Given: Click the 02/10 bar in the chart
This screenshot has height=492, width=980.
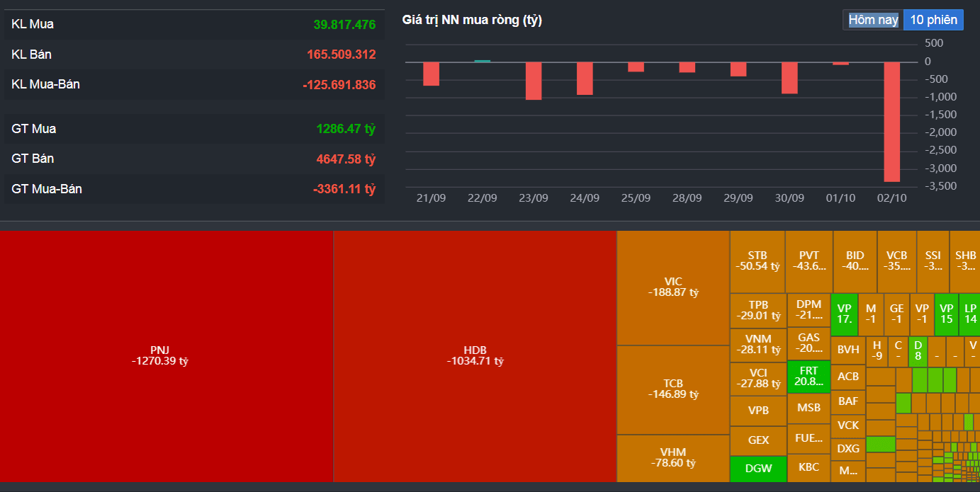Looking at the screenshot, I should pyautogui.click(x=891, y=122).
